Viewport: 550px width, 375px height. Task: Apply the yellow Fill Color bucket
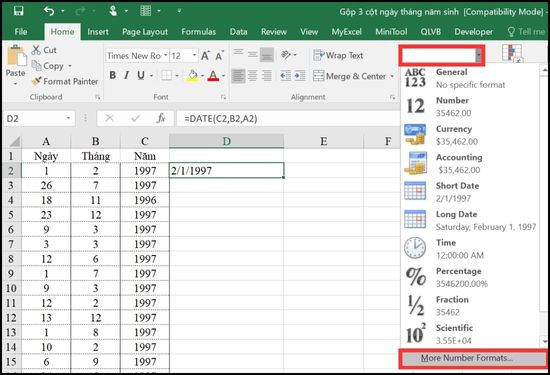(x=193, y=75)
